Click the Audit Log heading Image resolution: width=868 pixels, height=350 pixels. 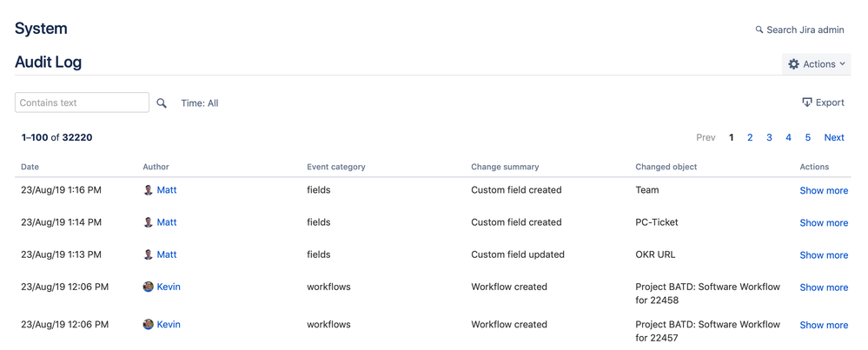click(48, 63)
